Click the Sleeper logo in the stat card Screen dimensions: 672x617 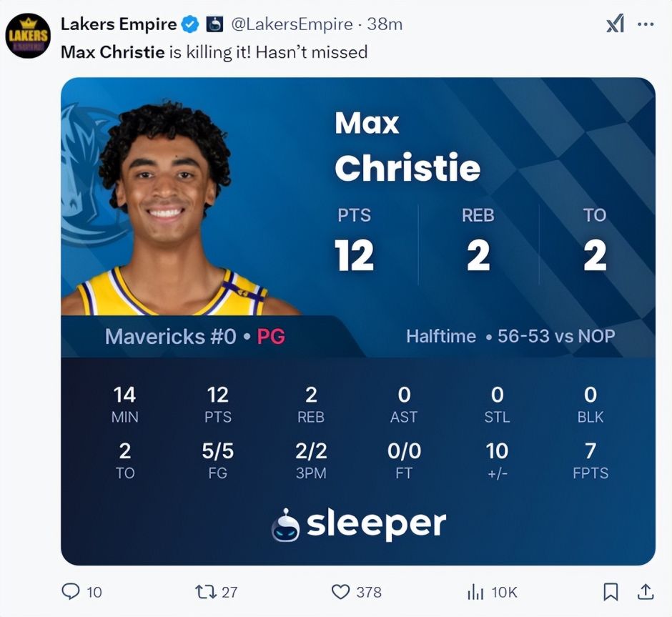click(x=359, y=525)
